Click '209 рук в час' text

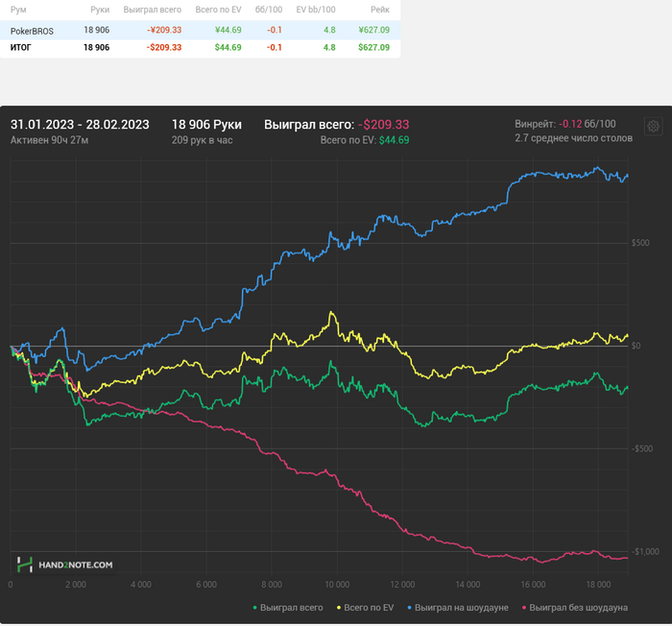[x=203, y=140]
